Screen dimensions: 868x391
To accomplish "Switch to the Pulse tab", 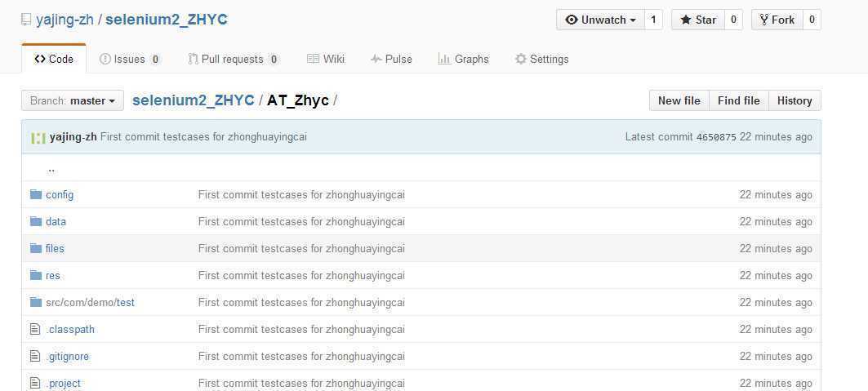I will tap(391, 59).
